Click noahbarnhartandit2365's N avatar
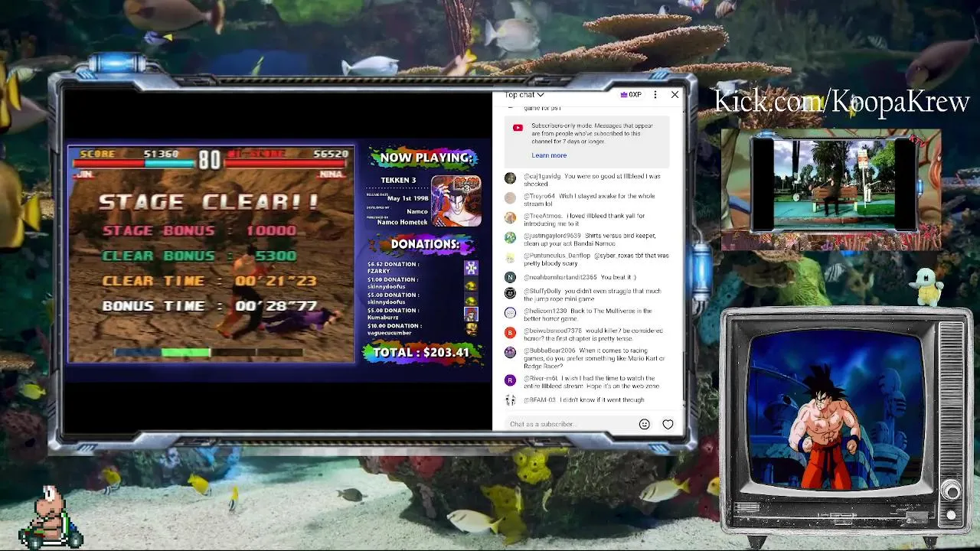This screenshot has width=980, height=551. pyautogui.click(x=510, y=277)
